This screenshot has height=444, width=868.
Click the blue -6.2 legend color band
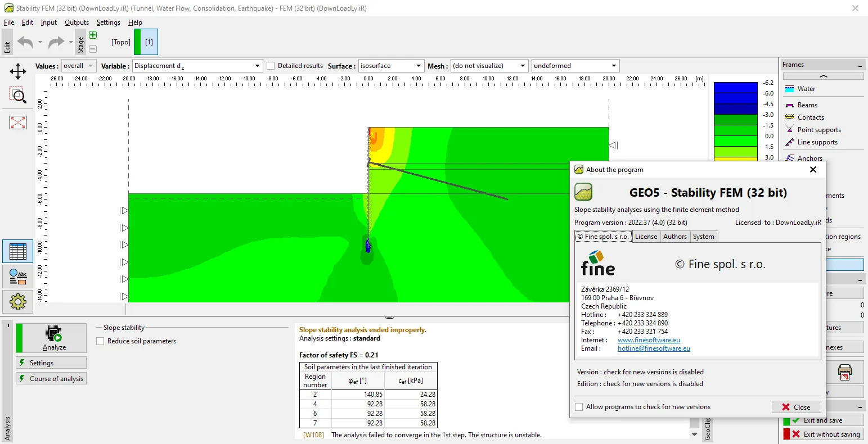pos(736,88)
